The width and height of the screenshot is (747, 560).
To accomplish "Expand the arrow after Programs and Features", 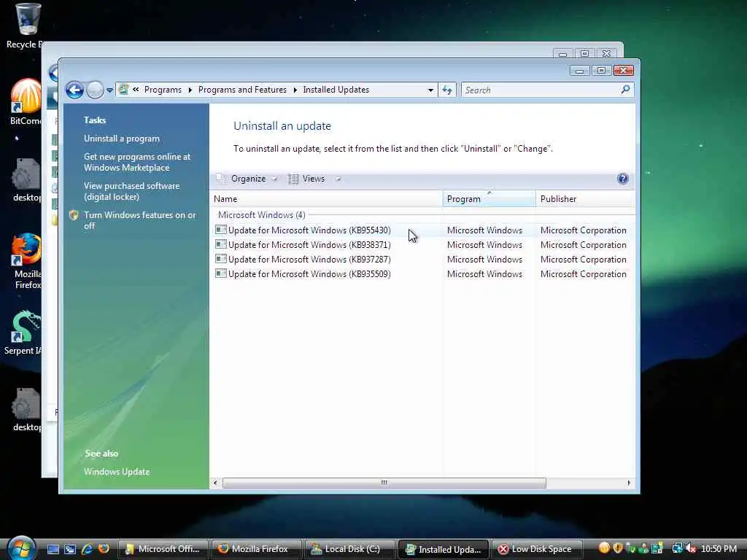I will (295, 90).
